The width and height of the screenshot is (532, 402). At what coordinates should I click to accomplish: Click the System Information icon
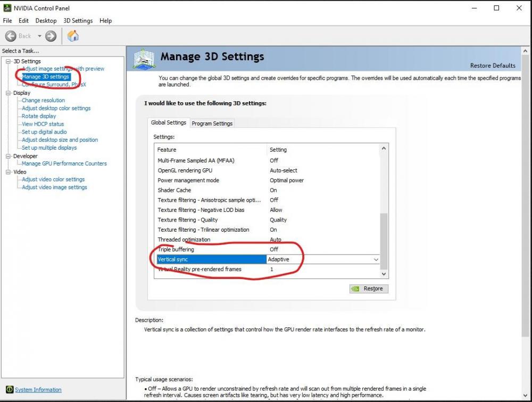(x=10, y=389)
